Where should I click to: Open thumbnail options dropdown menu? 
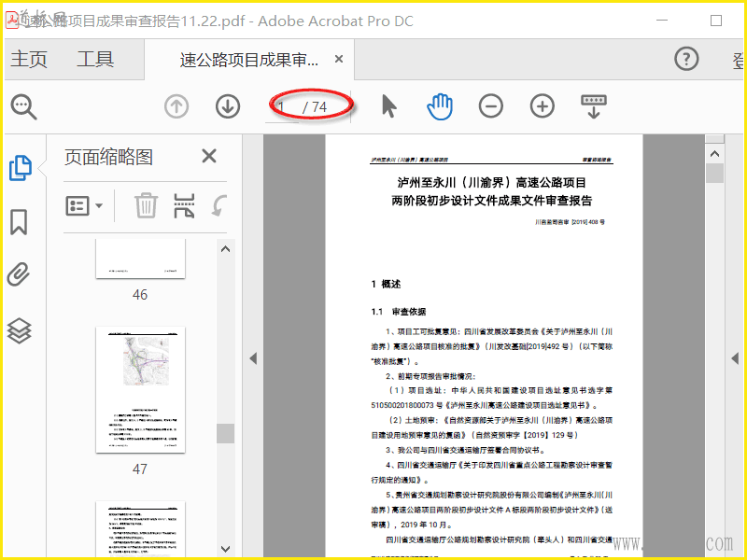click(x=84, y=205)
